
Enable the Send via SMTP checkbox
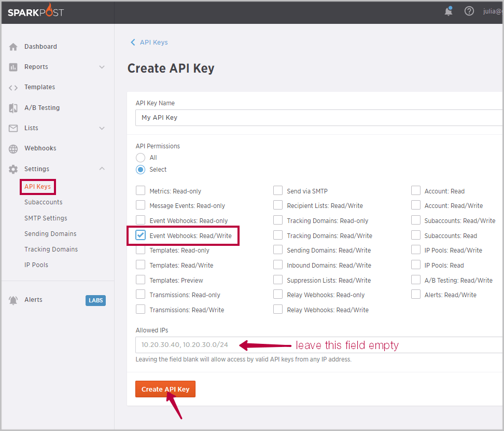[278, 191]
